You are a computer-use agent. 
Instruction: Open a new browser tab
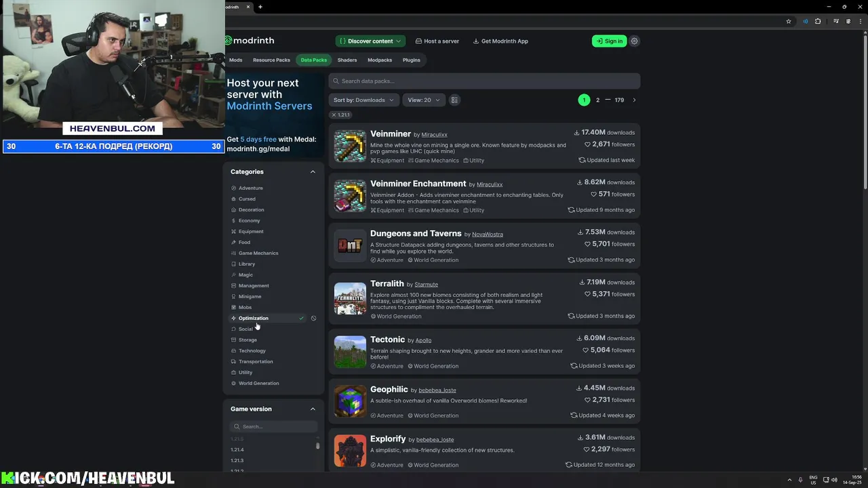point(260,7)
